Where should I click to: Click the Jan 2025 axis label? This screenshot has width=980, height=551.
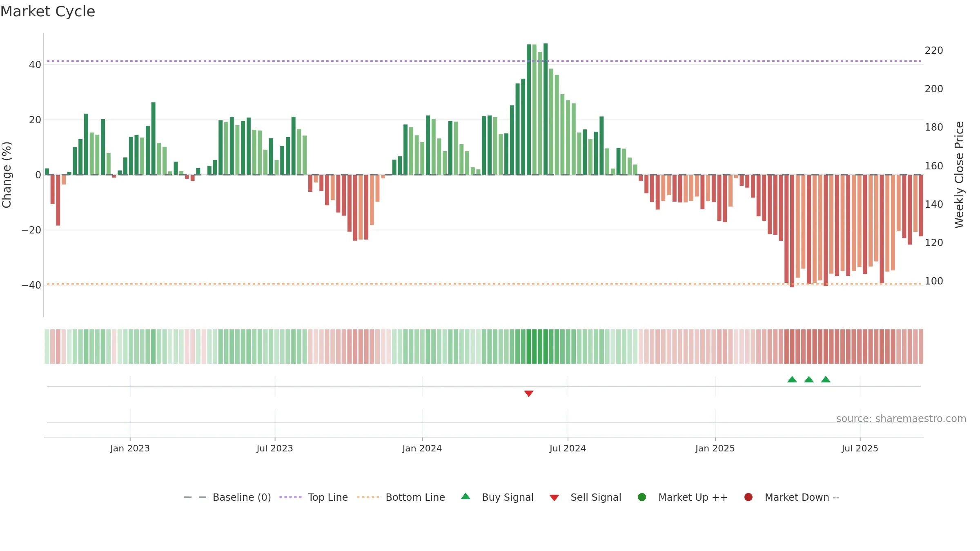click(715, 448)
